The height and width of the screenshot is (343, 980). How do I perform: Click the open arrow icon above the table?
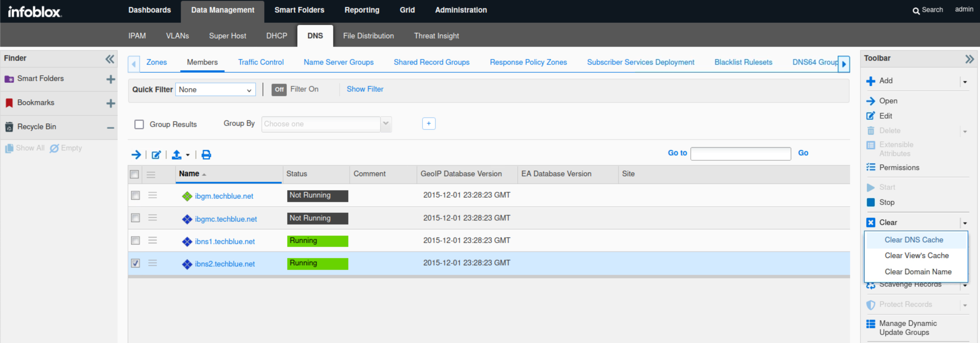(136, 155)
